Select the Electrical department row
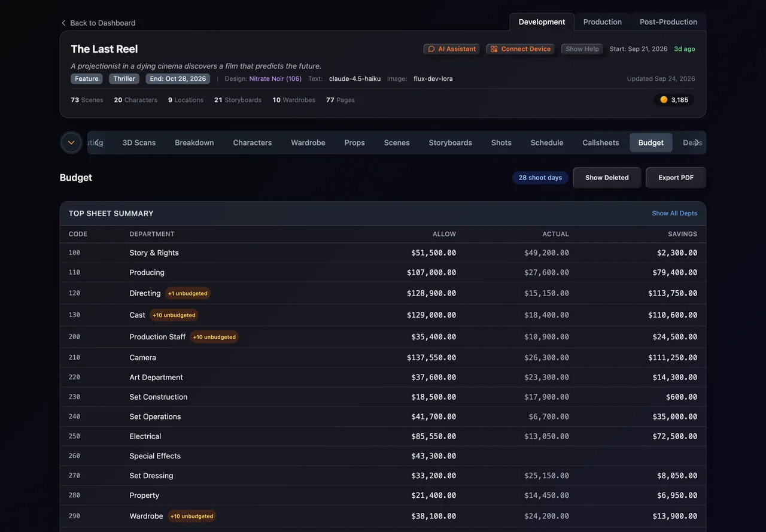Viewport: 766px width, 532px height. [383, 437]
